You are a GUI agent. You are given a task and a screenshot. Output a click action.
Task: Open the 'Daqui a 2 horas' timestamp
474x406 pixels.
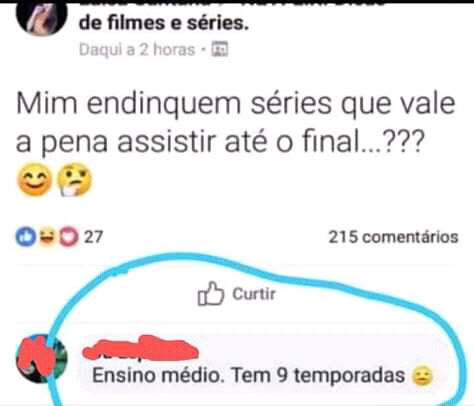pos(137,50)
